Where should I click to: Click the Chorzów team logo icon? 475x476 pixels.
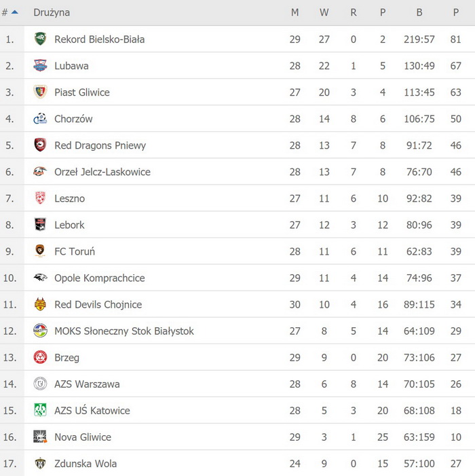tap(40, 119)
